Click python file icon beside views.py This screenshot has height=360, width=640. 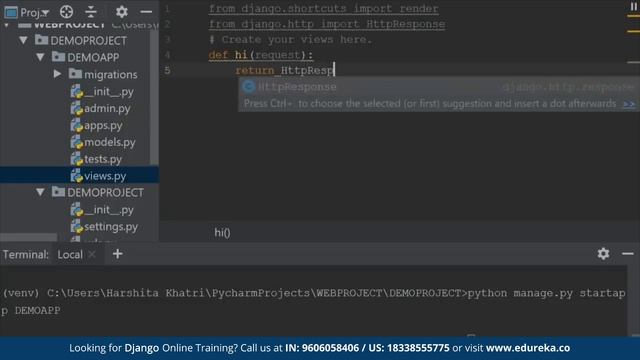tap(76, 176)
